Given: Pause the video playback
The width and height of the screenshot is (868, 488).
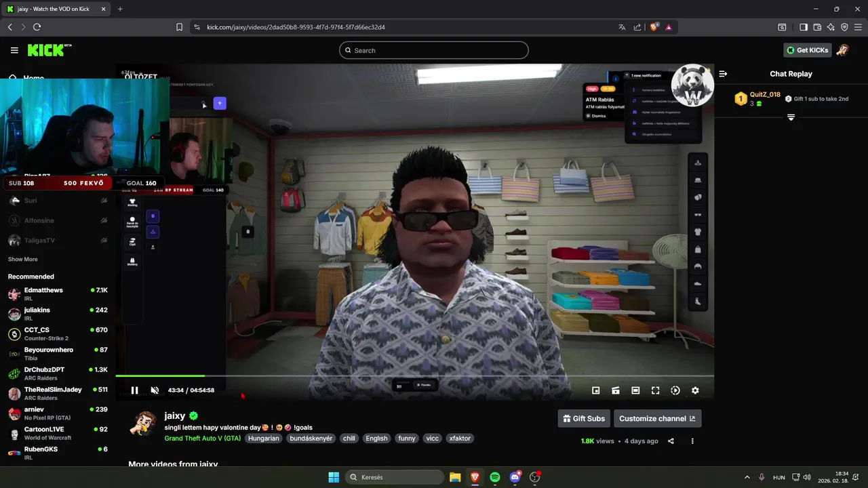Looking at the screenshot, I should pyautogui.click(x=134, y=390).
